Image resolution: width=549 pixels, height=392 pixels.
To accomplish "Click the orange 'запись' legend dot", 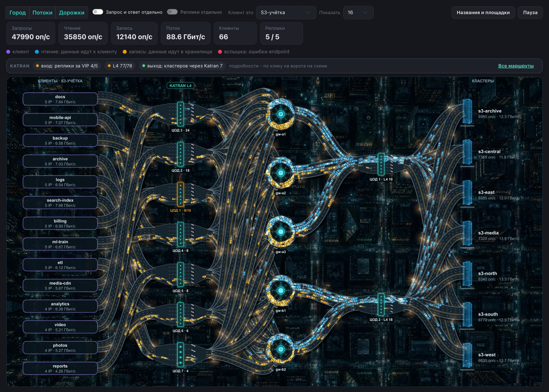I will (x=125, y=52).
